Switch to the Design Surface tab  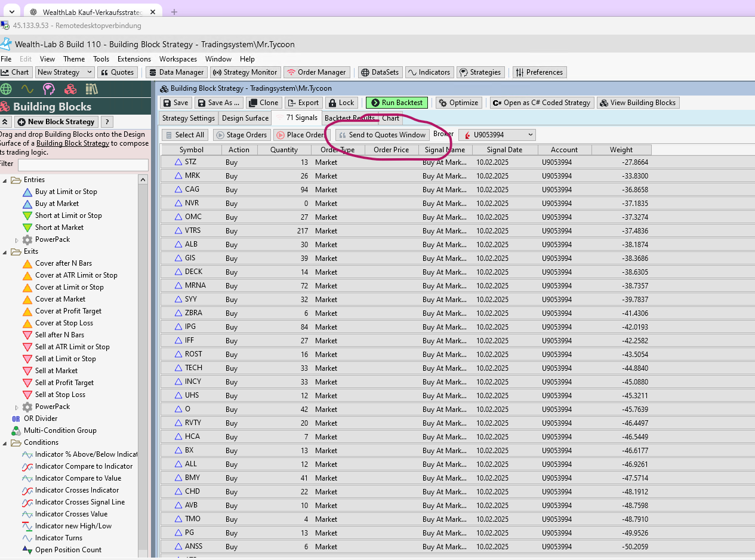[245, 118]
